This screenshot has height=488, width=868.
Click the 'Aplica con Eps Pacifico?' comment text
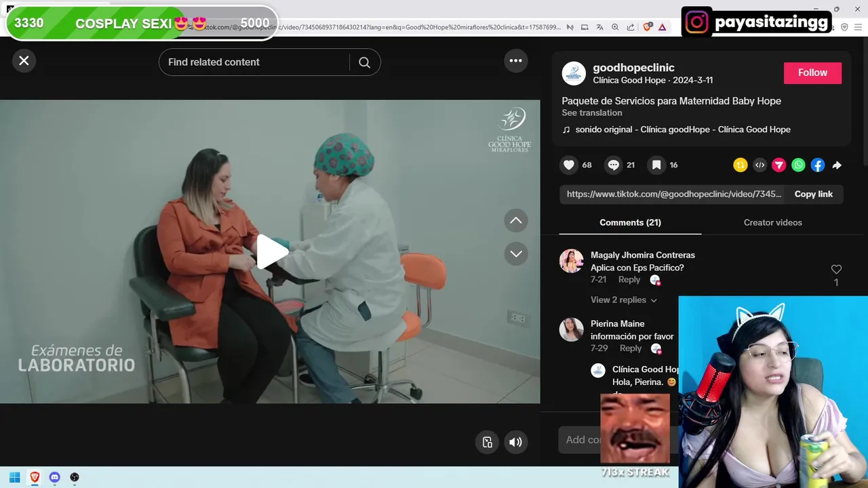pos(637,268)
